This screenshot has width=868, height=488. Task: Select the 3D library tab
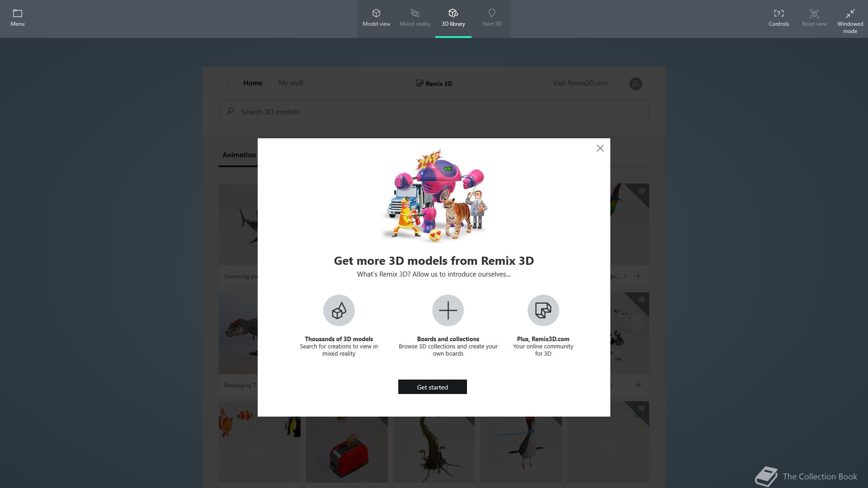tap(453, 18)
